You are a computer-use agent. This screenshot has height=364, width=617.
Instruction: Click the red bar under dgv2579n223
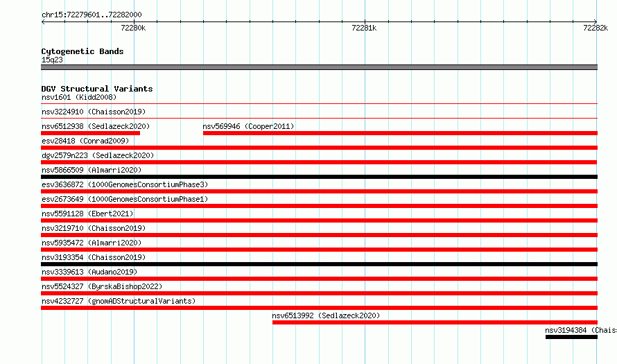(x=319, y=162)
